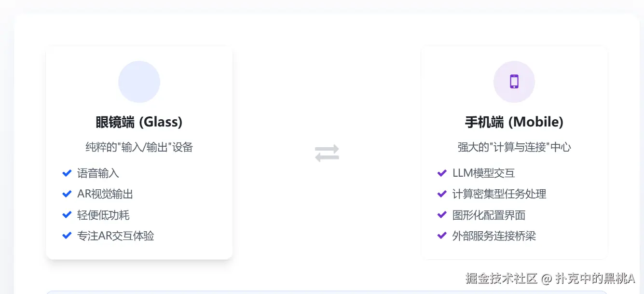Click the bidirectional exchange arrows icon

click(x=327, y=153)
